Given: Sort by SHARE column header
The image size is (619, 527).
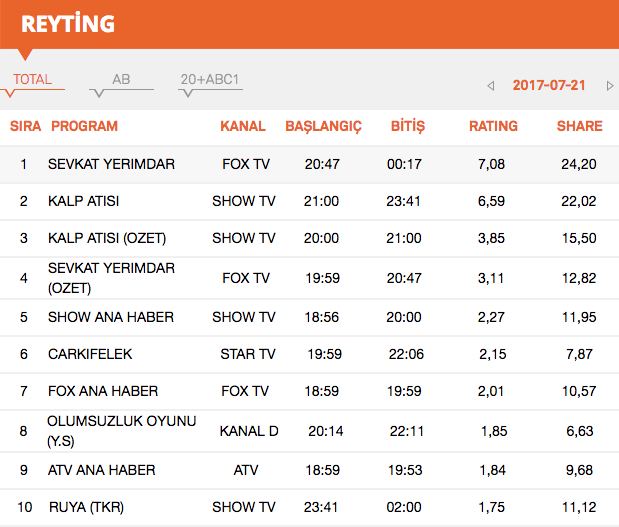Looking at the screenshot, I should tap(579, 126).
